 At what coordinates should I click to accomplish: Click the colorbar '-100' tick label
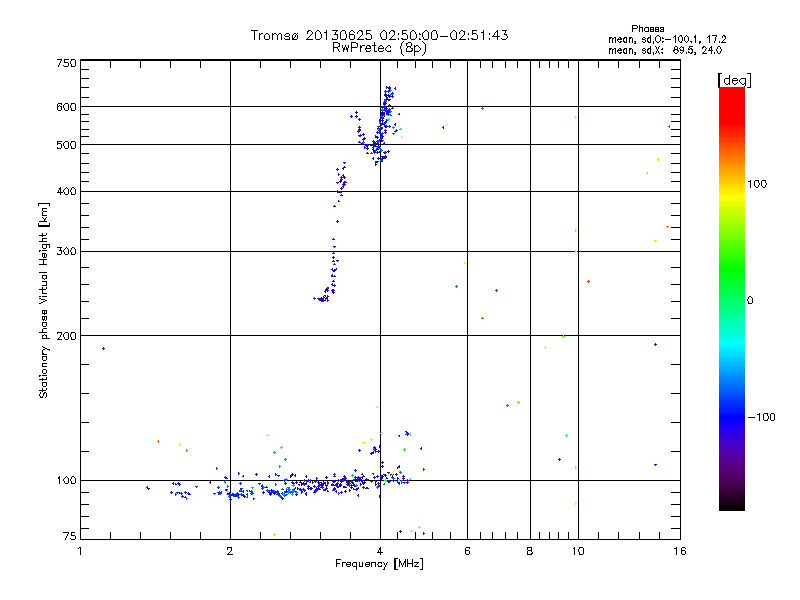(x=761, y=417)
